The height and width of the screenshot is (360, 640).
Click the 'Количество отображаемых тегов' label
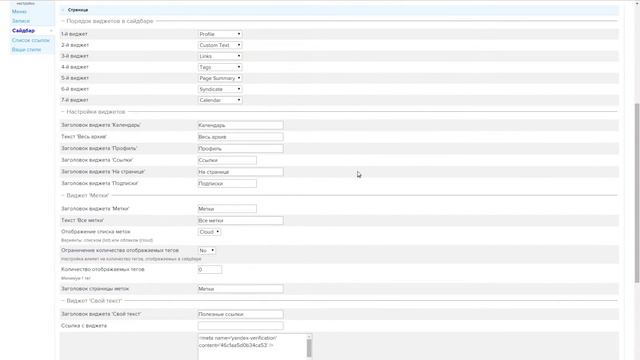[x=103, y=269]
